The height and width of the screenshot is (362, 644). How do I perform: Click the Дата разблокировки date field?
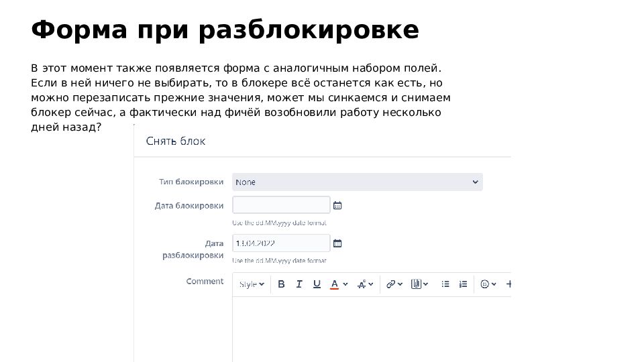pos(281,243)
